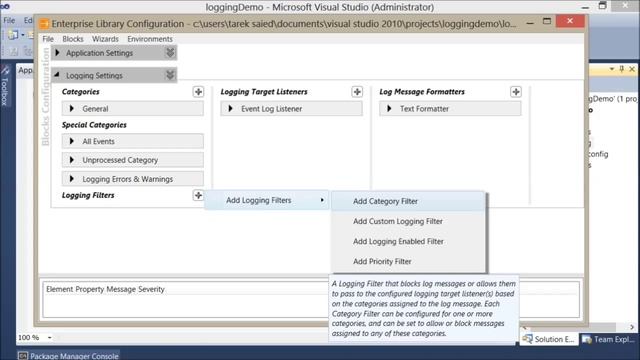Collapse the Logging Settings section
This screenshot has width=640, height=360.
57,75
